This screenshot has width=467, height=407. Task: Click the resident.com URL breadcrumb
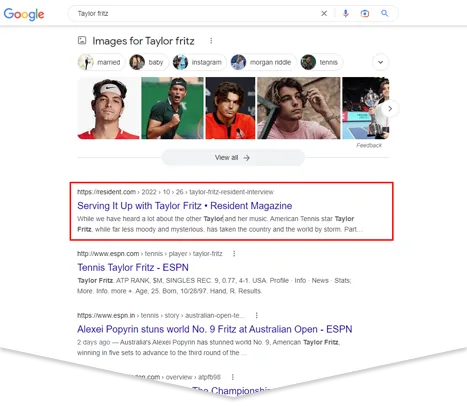175,192
